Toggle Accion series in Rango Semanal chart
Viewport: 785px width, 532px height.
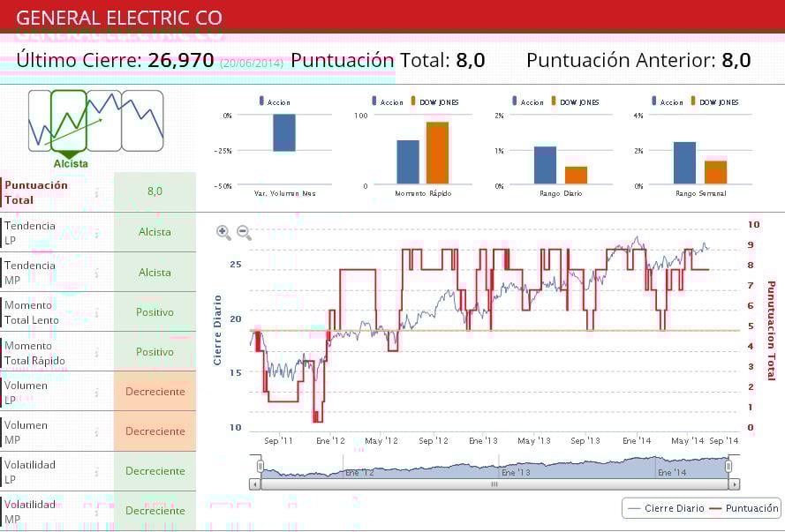tap(668, 101)
